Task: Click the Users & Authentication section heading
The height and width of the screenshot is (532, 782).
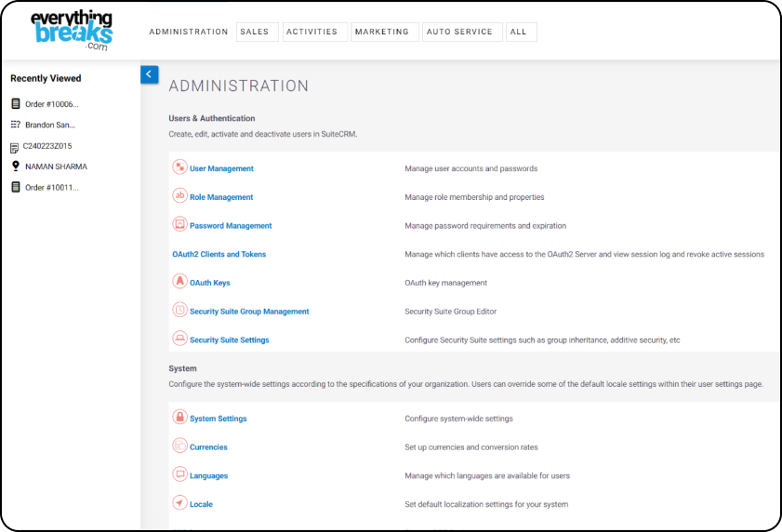Action: point(211,118)
